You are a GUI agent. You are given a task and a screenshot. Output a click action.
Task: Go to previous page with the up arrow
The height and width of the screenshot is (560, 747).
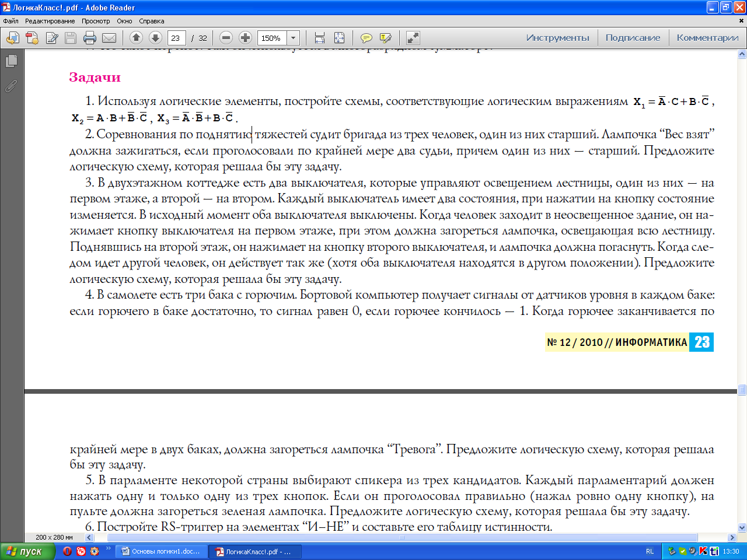click(136, 38)
